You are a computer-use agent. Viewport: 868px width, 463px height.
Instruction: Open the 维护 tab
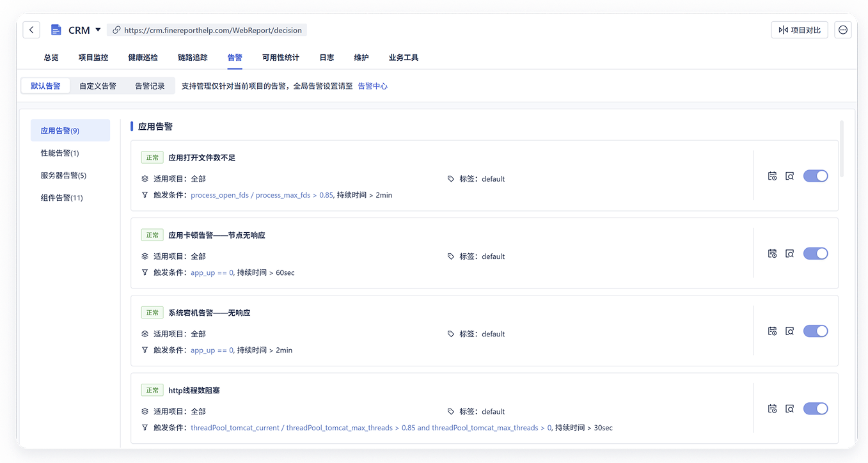[x=361, y=58]
